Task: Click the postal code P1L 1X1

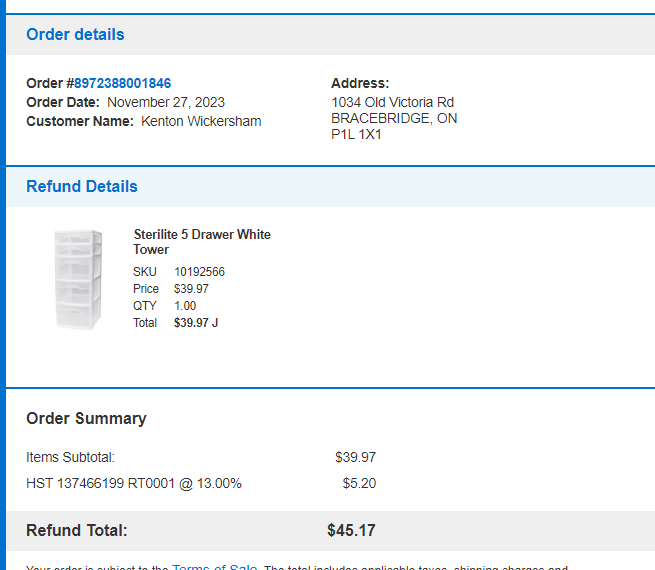Action: click(x=356, y=134)
